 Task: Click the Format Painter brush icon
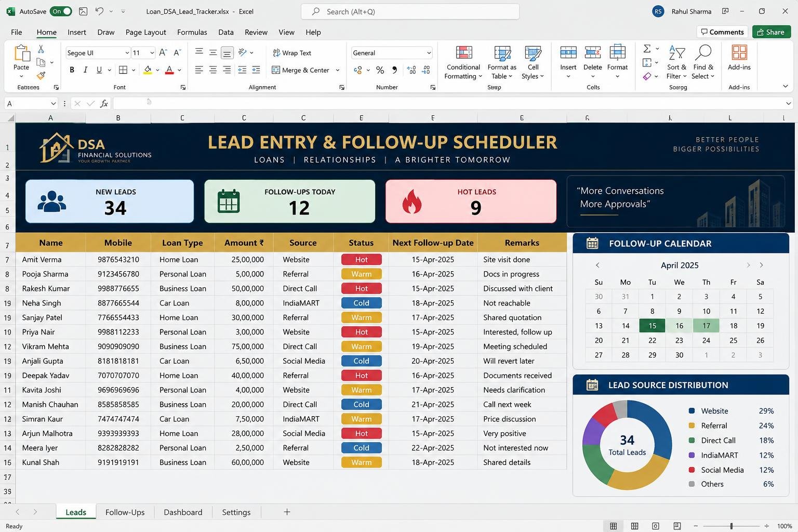[x=41, y=76]
